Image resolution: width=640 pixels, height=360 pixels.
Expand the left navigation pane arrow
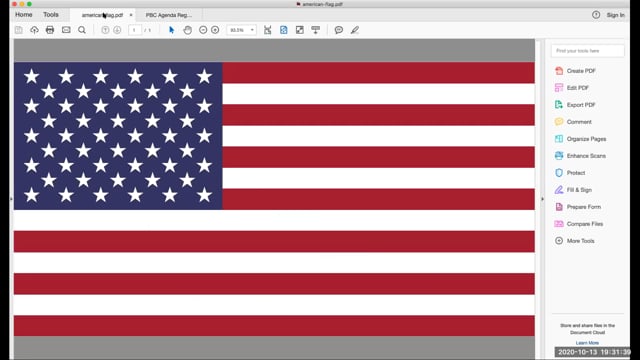point(11,199)
